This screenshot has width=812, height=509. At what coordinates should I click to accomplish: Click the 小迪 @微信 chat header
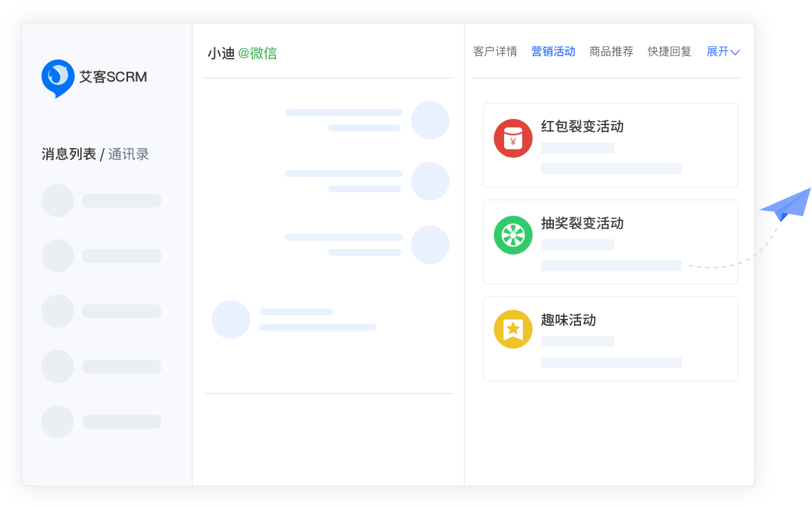pyautogui.click(x=242, y=54)
